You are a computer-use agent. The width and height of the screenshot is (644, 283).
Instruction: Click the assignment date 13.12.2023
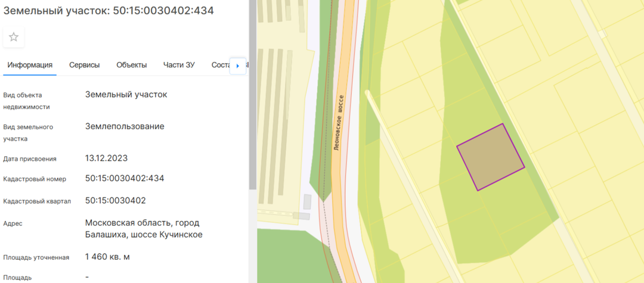(106, 158)
